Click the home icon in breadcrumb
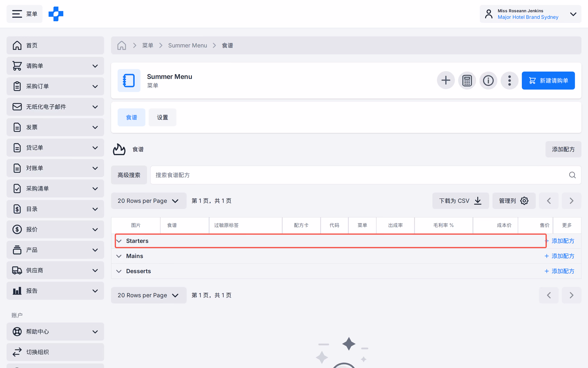Image resolution: width=588 pixels, height=368 pixels. 121,45
